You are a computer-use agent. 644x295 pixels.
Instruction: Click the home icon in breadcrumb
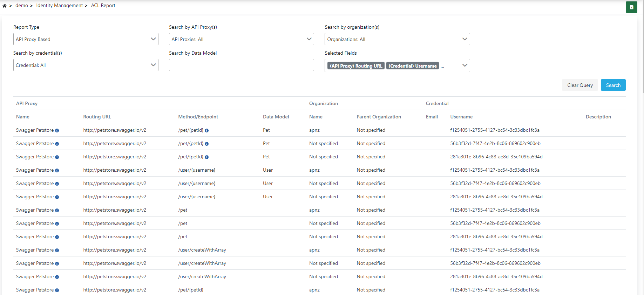(x=5, y=6)
